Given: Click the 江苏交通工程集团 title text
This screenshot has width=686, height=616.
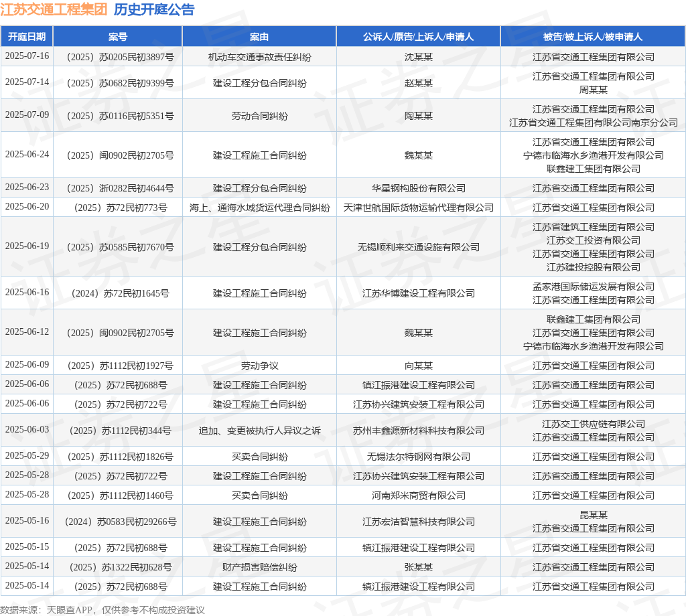Looking at the screenshot, I should [54, 9].
